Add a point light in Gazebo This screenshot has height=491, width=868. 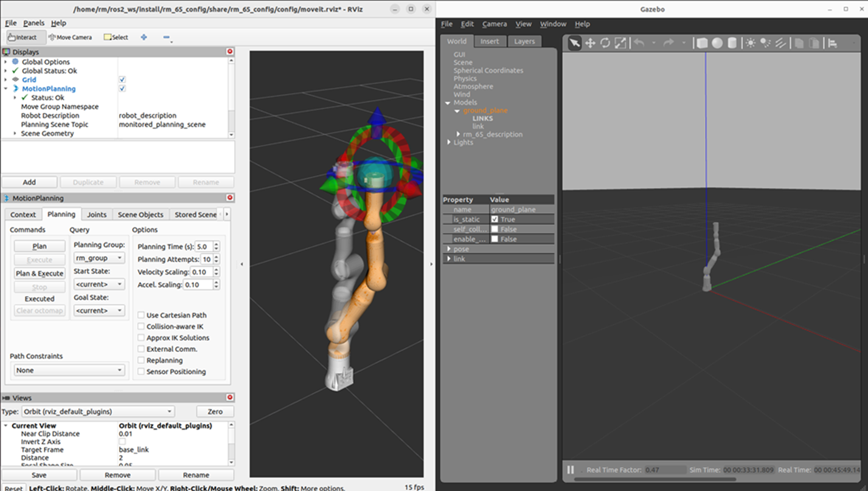click(751, 43)
